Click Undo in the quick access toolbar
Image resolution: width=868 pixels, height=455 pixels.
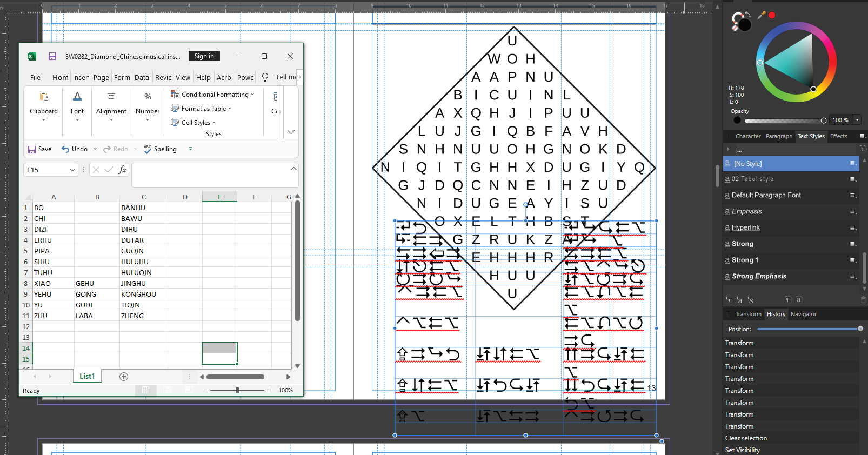point(75,149)
